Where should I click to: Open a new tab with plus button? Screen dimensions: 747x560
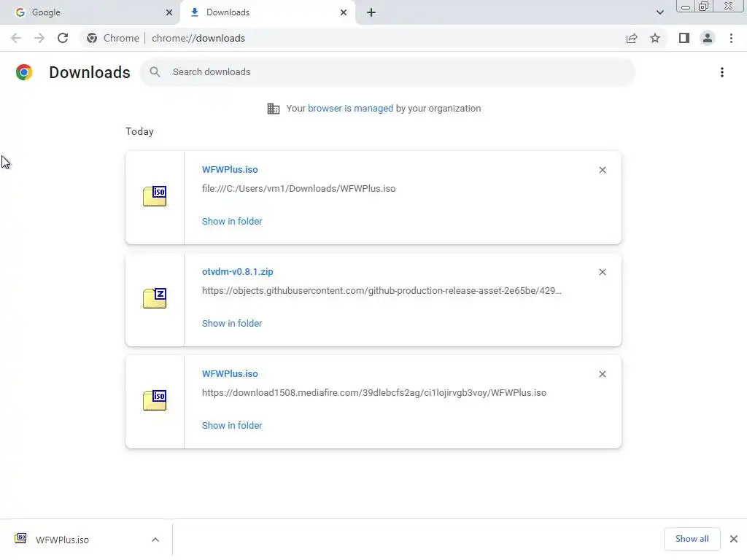[x=371, y=12]
